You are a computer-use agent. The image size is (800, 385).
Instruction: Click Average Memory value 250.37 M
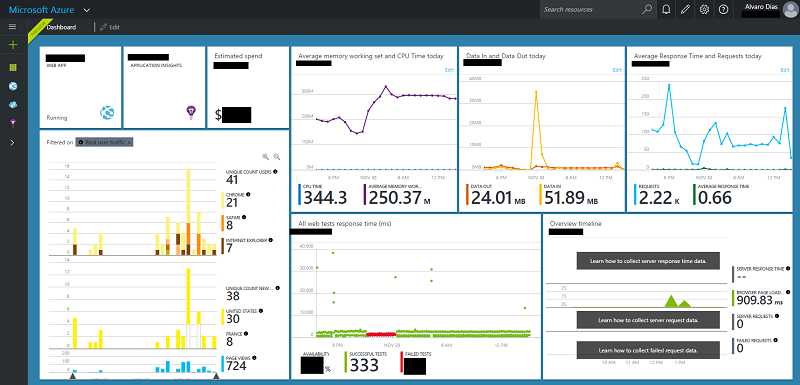click(399, 198)
